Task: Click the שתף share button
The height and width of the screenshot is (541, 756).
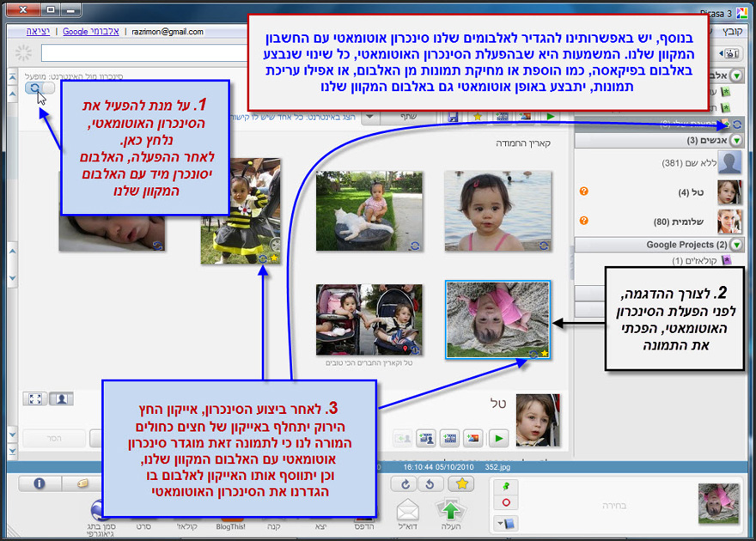Action: (x=408, y=116)
